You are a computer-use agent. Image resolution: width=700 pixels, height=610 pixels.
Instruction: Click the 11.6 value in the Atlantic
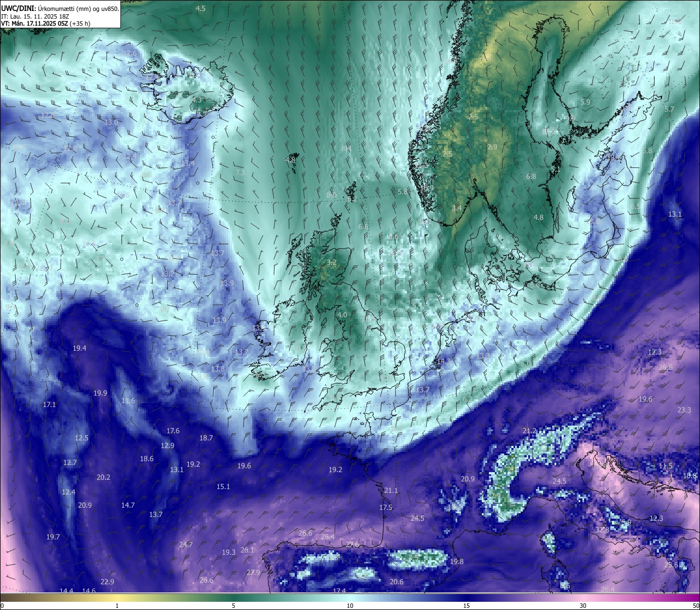(128, 401)
